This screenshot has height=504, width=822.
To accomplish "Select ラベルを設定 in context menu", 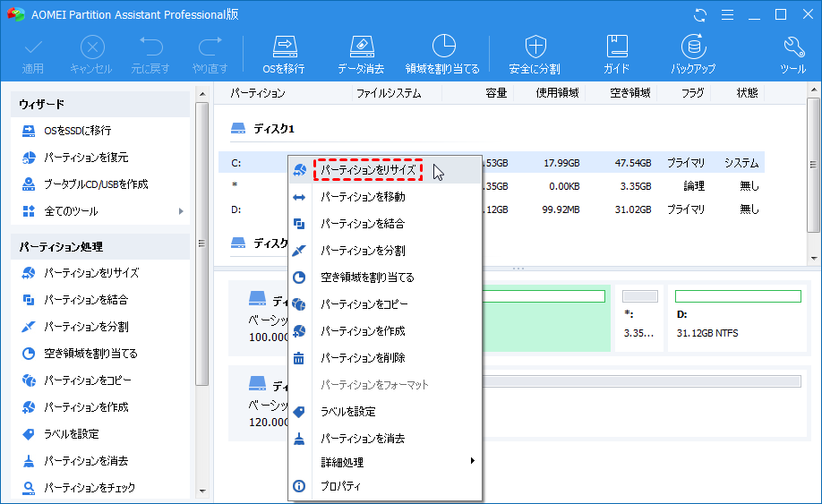I will pyautogui.click(x=385, y=411).
